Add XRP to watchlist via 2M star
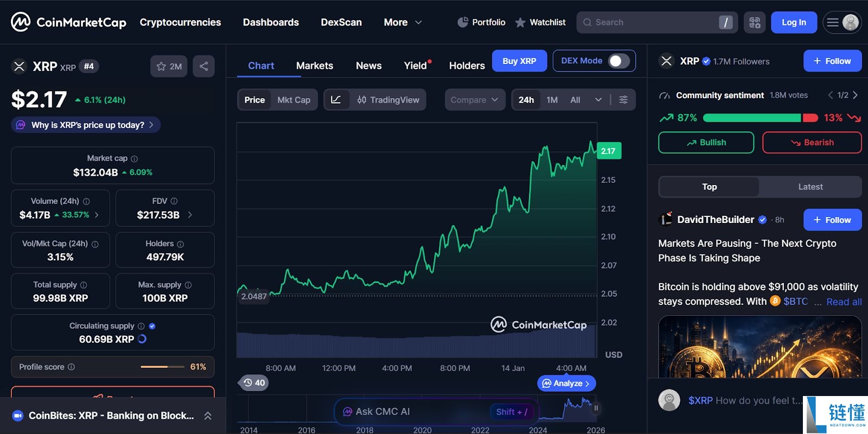Screen dimensions: 868x434 (169, 66)
